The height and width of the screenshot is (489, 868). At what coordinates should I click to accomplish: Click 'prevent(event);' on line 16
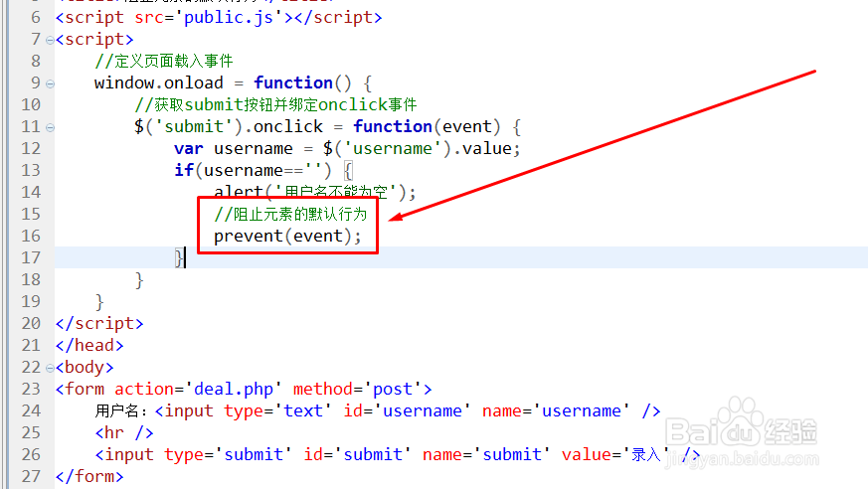(288, 237)
